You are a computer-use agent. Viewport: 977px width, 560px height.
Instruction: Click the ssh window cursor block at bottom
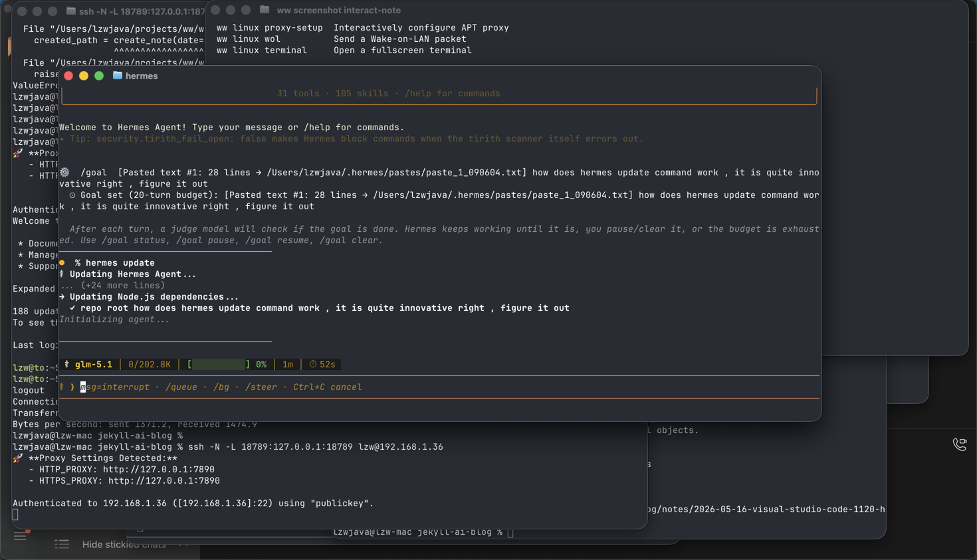coord(15,514)
